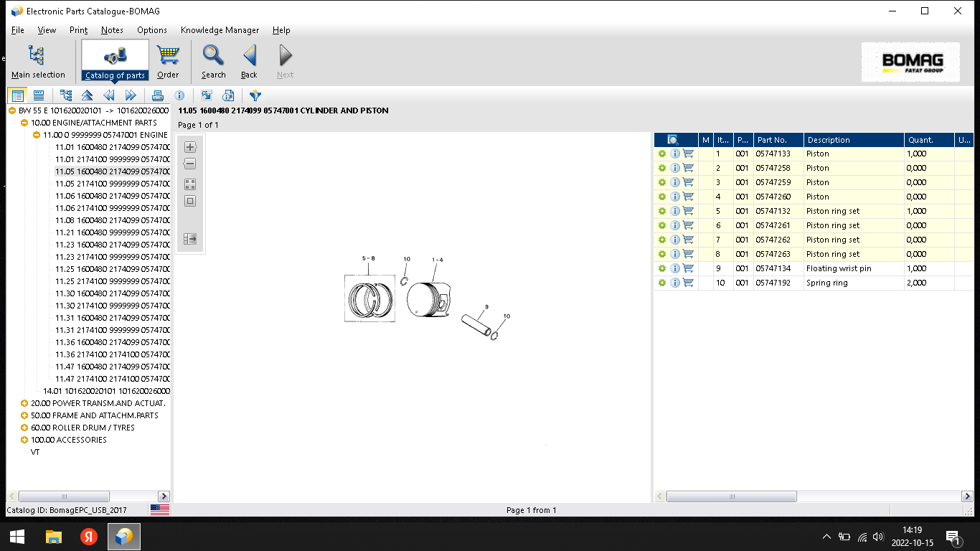Open the Knowledge Manager menu
The image size is (980, 551).
(x=220, y=30)
